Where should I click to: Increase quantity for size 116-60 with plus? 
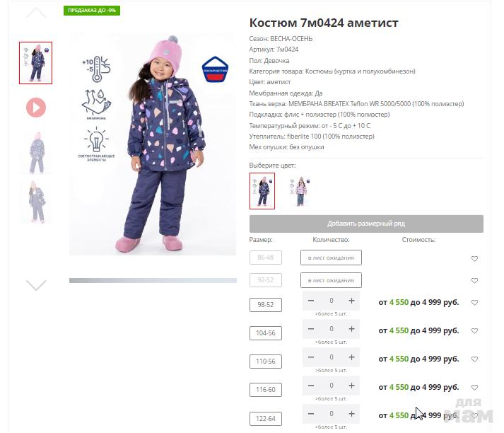351,386
